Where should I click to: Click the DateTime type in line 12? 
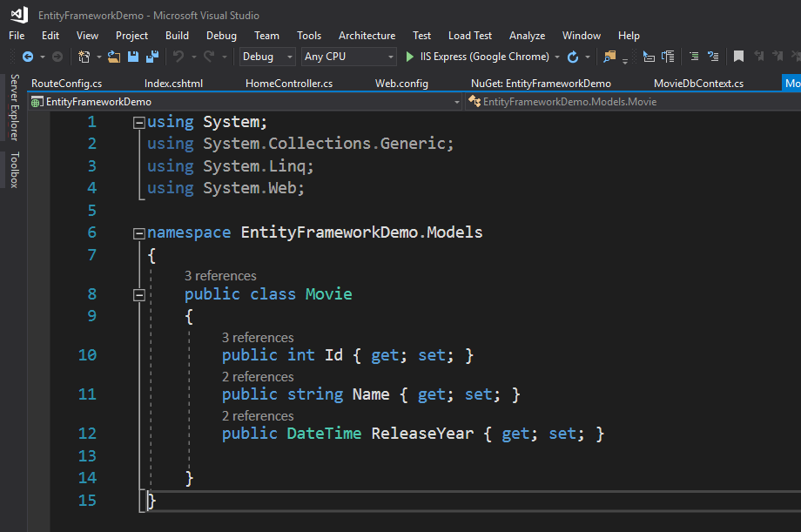[325, 434]
